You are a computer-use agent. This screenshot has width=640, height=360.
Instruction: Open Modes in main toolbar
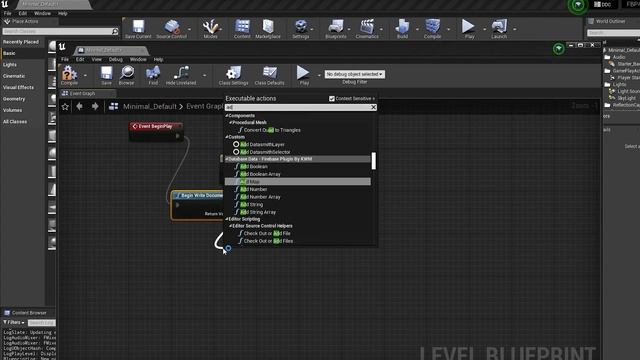[x=211, y=29]
